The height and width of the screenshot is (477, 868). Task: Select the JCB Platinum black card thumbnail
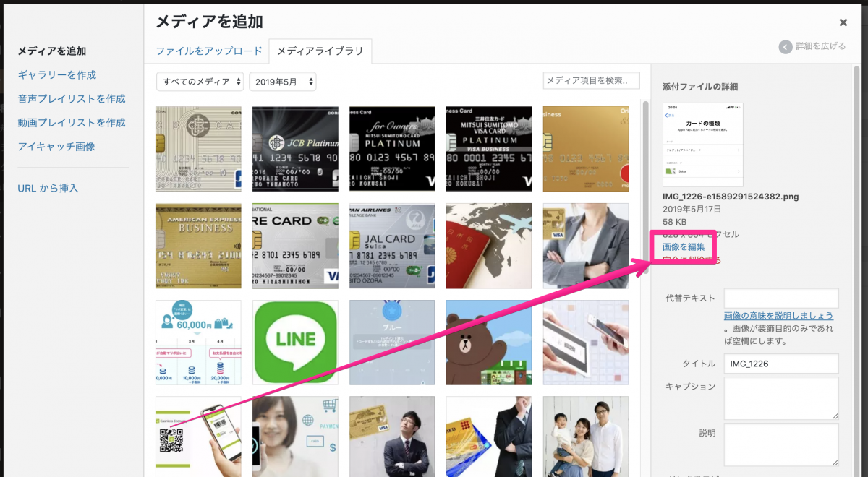(x=295, y=149)
